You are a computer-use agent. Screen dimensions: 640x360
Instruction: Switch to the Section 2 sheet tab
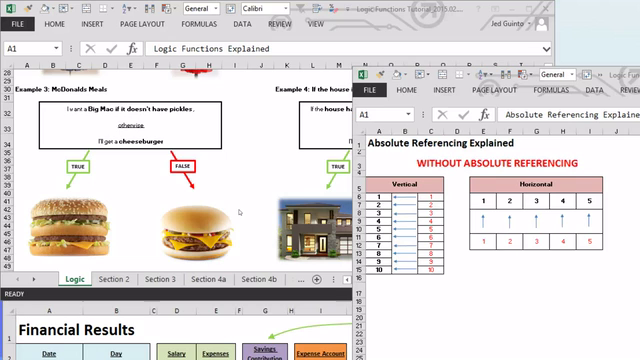click(114, 279)
